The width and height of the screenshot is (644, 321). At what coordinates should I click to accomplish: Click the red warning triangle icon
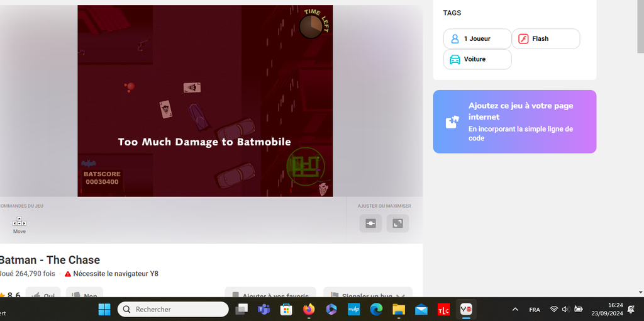(68, 274)
